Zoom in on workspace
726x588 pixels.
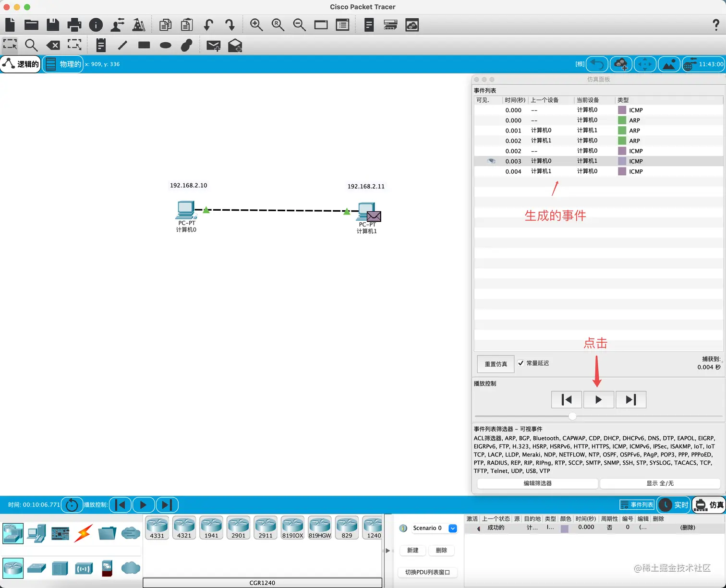pos(256,24)
